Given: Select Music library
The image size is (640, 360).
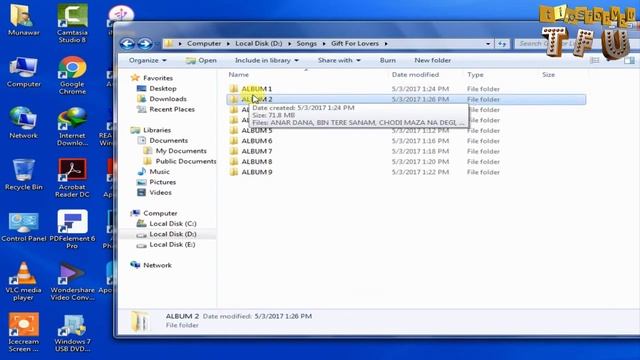Looking at the screenshot, I should pos(159,172).
